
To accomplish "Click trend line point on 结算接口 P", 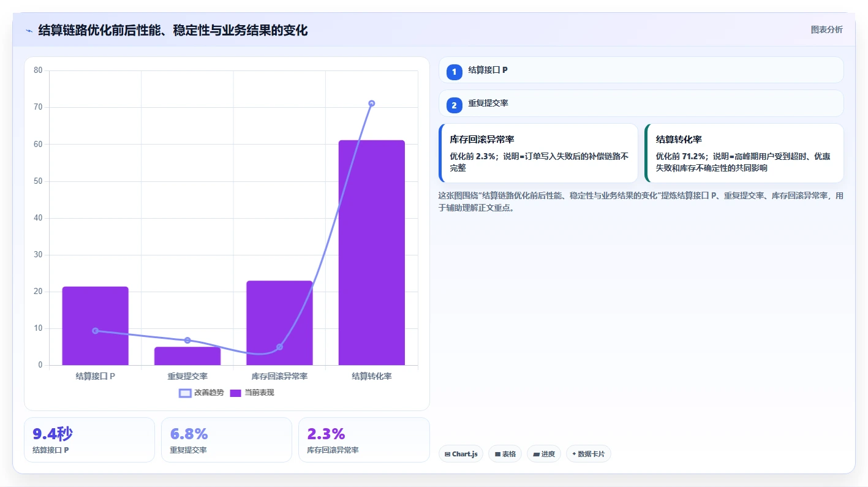I will [96, 331].
